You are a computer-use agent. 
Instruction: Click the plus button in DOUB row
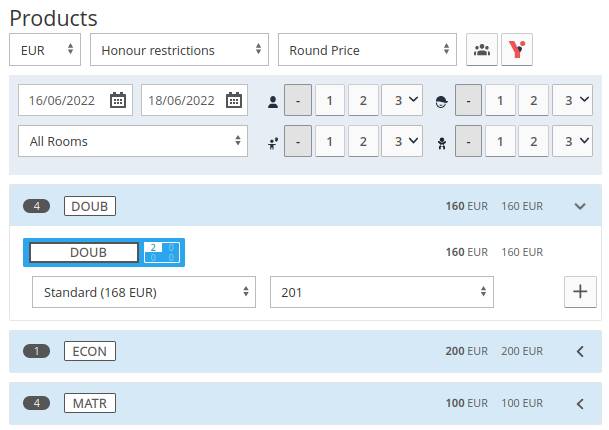click(x=580, y=292)
